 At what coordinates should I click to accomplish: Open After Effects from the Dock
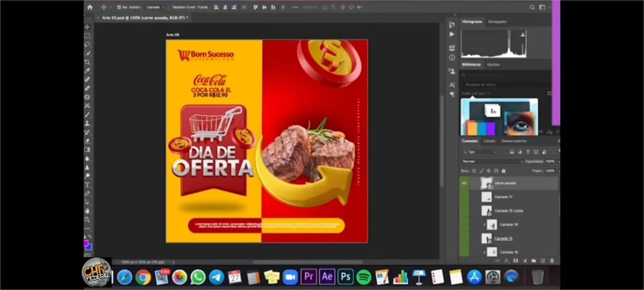tap(327, 277)
